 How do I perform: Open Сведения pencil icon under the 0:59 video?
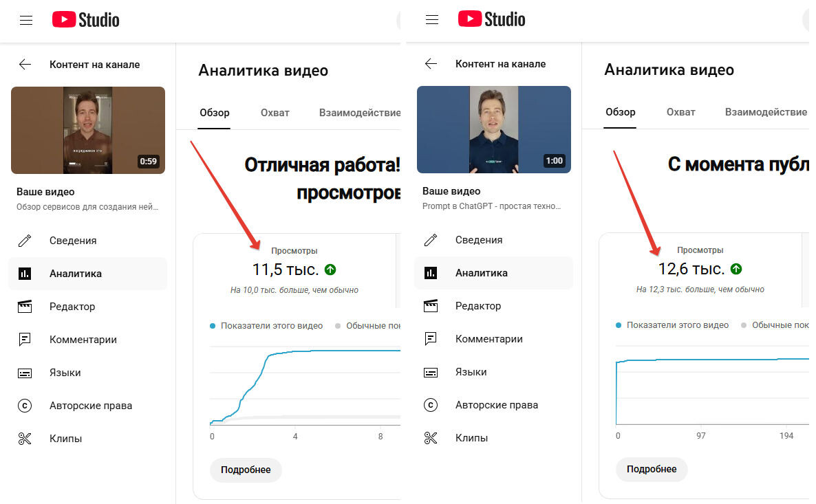pos(25,241)
